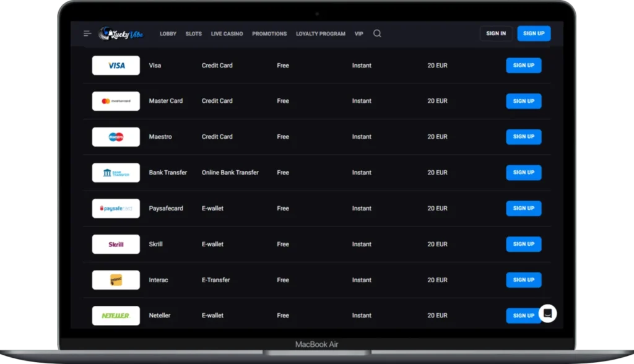Image resolution: width=634 pixels, height=364 pixels.
Task: Click the Sign In button
Action: point(496,33)
